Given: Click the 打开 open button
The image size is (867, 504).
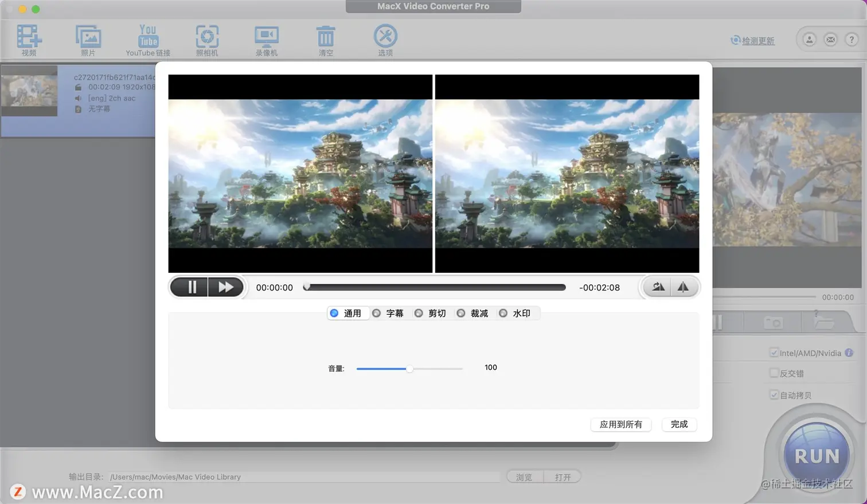Looking at the screenshot, I should click(x=563, y=476).
